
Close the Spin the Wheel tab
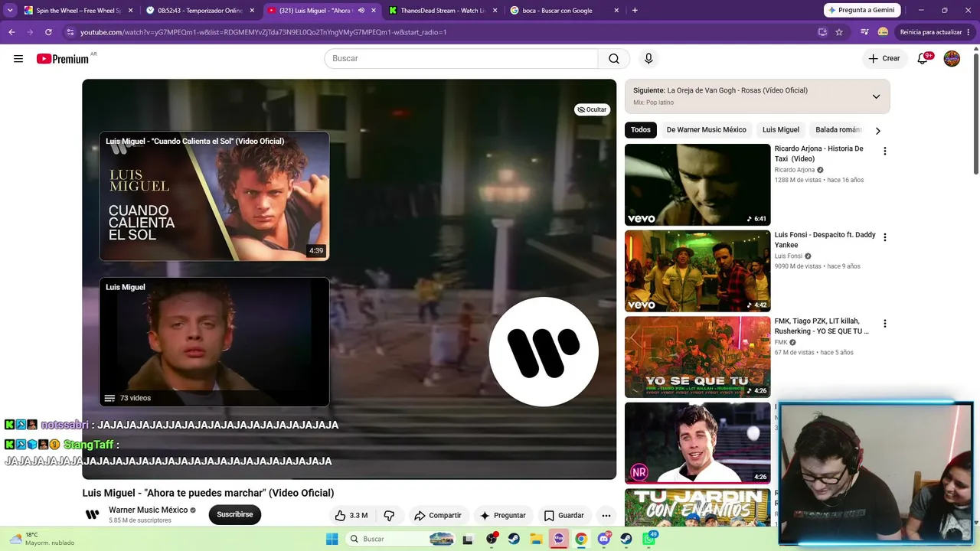(130, 11)
